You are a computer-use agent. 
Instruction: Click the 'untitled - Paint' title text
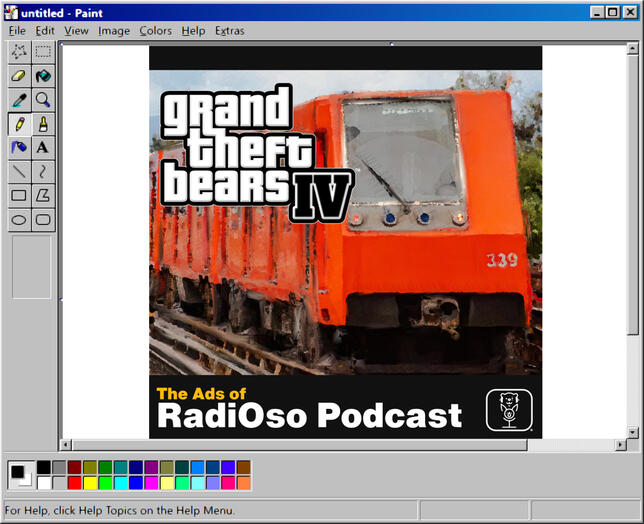[62, 13]
